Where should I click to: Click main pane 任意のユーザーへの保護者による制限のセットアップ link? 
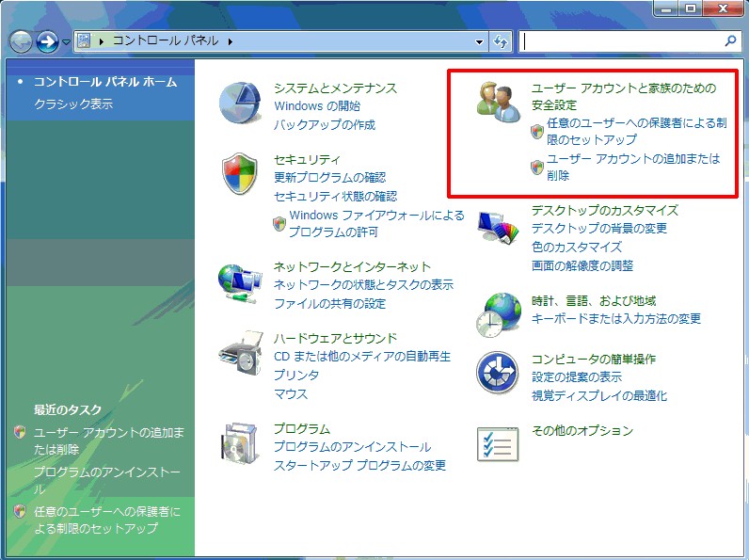(637, 132)
